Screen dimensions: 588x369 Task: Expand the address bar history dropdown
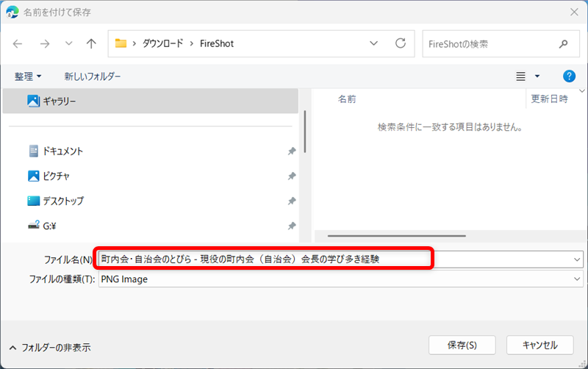click(x=374, y=44)
